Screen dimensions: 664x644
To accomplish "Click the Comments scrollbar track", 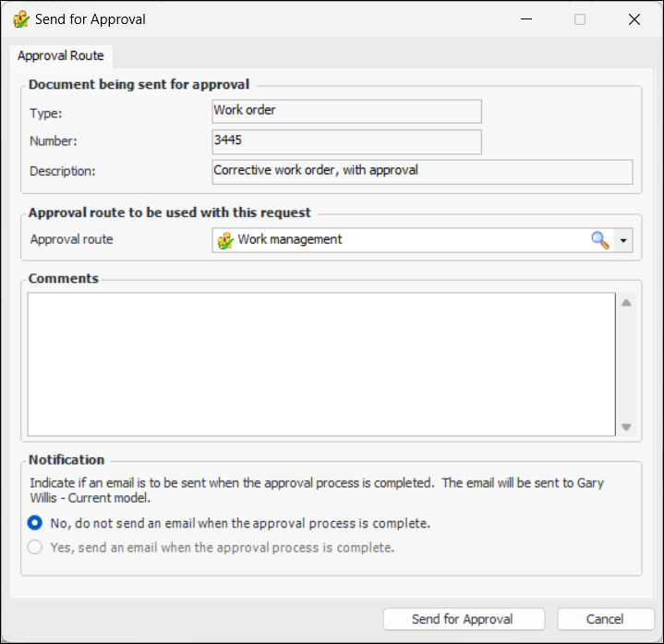I will click(x=626, y=364).
